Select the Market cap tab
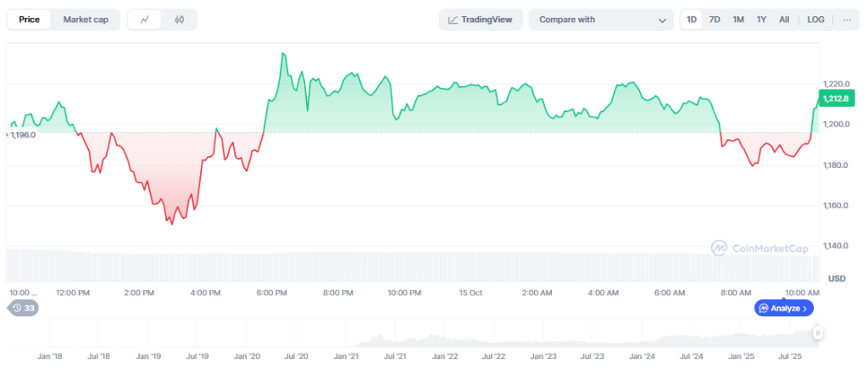The height and width of the screenshot is (369, 868). pos(86,20)
